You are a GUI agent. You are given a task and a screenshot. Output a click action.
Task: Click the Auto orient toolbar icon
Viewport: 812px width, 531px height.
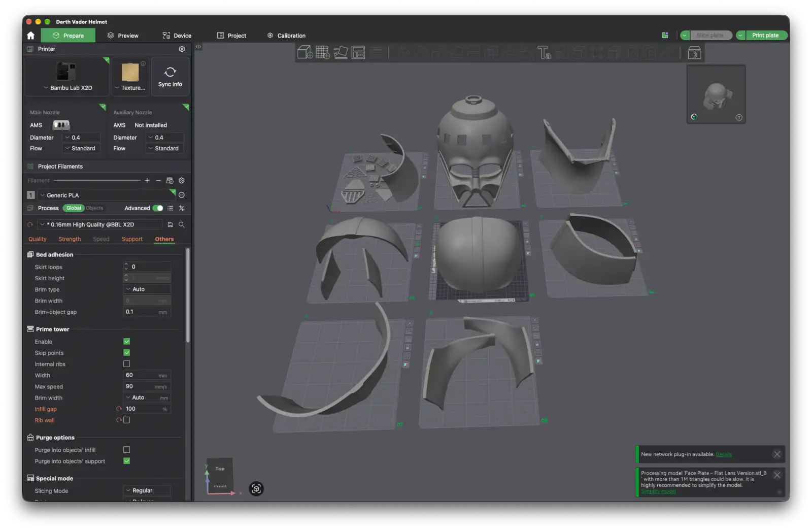tap(341, 52)
